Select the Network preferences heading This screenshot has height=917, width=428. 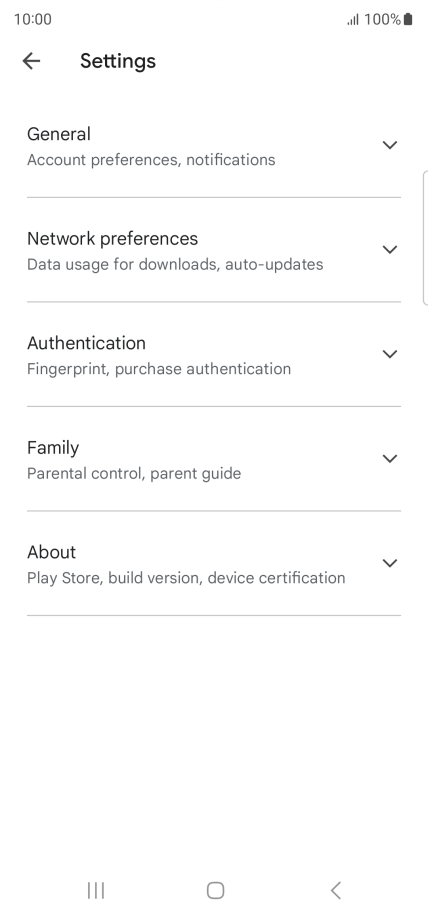coord(113,239)
